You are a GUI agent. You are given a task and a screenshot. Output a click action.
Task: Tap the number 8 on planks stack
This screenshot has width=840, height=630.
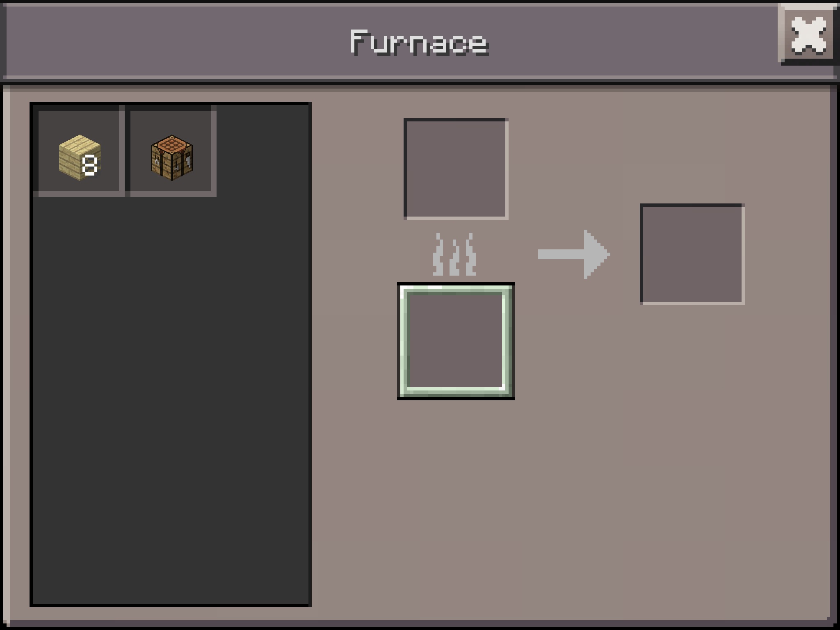point(90,165)
